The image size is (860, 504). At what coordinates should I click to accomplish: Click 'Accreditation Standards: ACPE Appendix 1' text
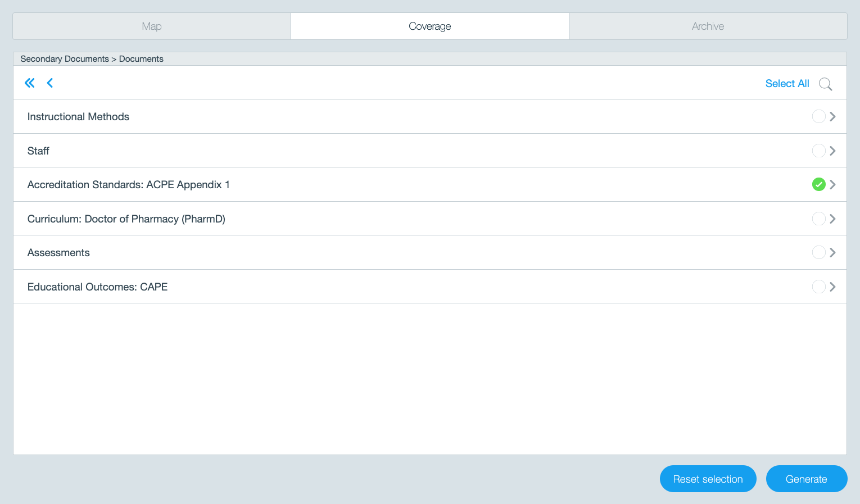click(x=129, y=185)
